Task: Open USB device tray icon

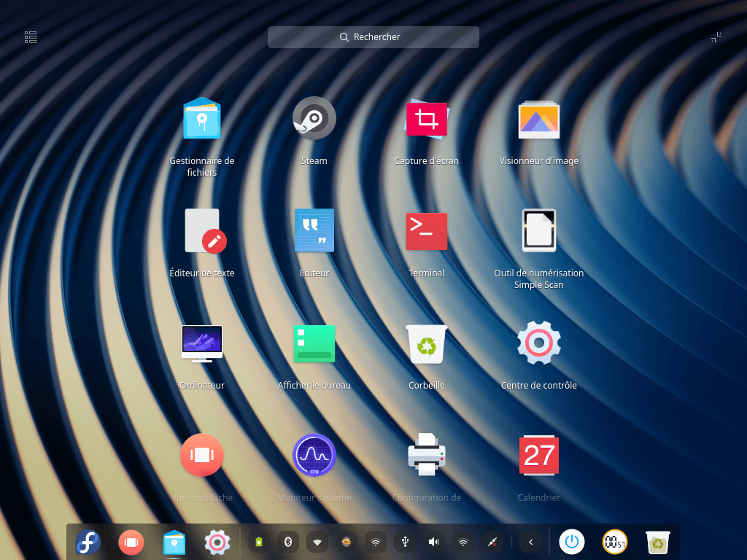Action: tap(405, 542)
